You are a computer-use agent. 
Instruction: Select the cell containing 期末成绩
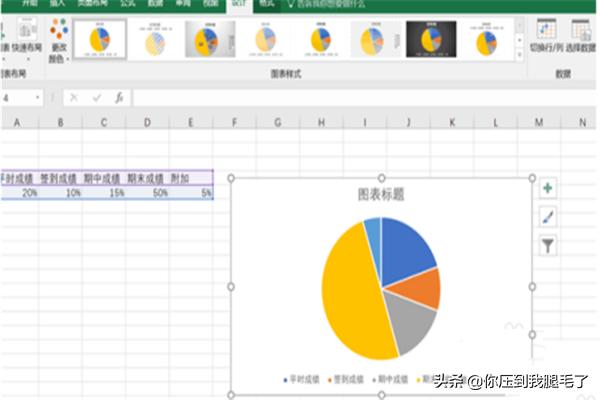[x=147, y=178]
